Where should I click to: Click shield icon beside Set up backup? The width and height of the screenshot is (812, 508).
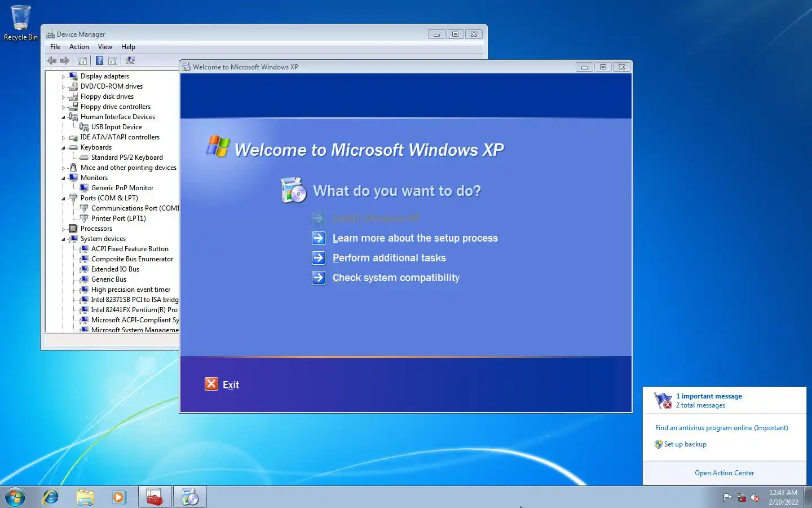point(659,444)
